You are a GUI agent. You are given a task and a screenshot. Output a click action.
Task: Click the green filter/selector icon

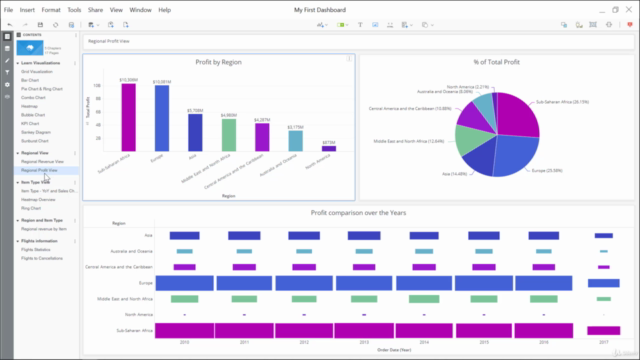point(340,25)
